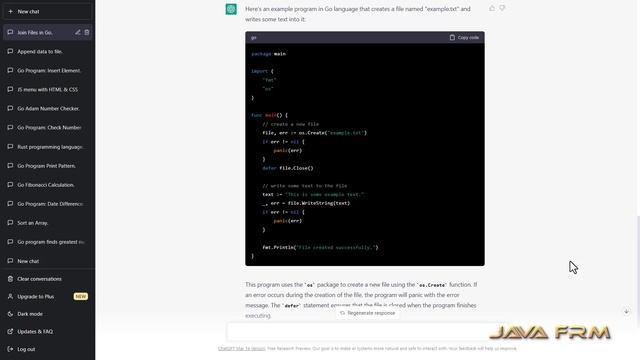This screenshot has width=640, height=360.
Task: Click chat bubble icon beside Sort an Array
Action: [11, 223]
